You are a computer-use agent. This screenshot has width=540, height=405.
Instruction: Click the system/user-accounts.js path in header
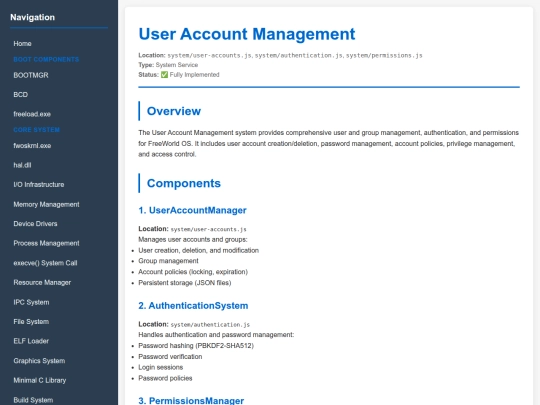tap(209, 55)
